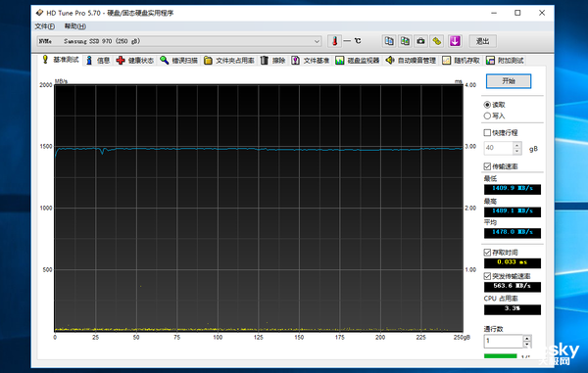Click the 通行数 passes input field
Viewport: 588px width, 373px height.
(x=504, y=341)
